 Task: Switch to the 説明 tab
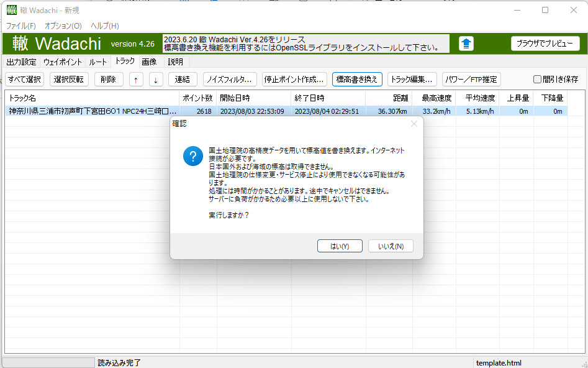(176, 62)
